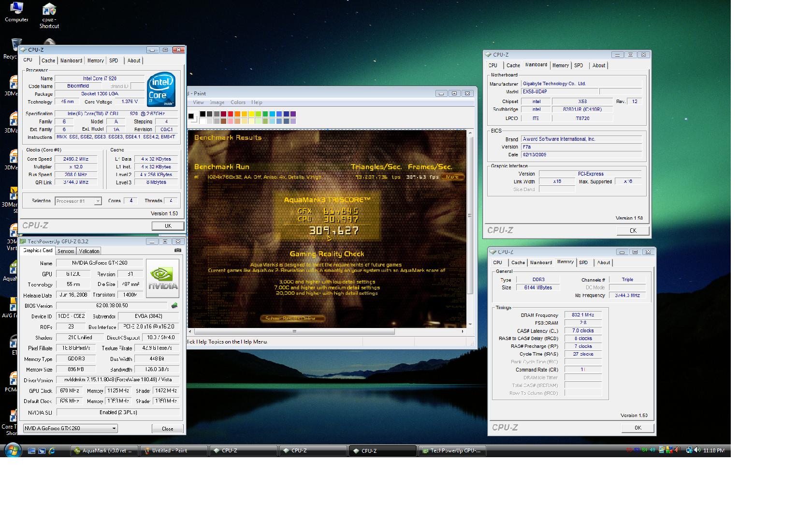Click AquaMark3 total score 309,627
Screen dimensions: 812x508
tap(334, 231)
